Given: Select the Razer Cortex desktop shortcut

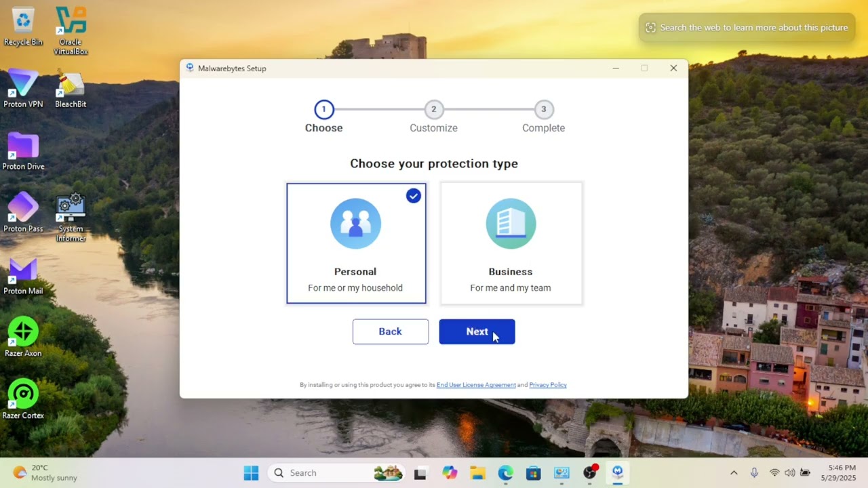Looking at the screenshot, I should [23, 400].
